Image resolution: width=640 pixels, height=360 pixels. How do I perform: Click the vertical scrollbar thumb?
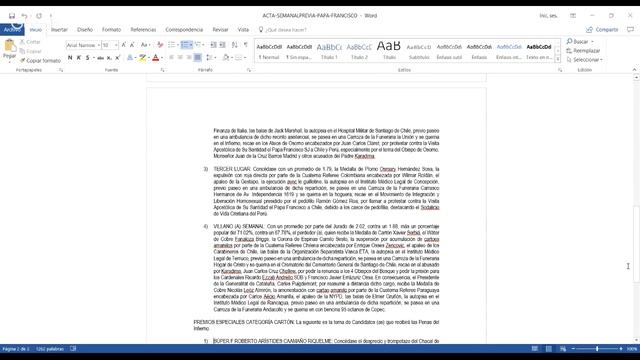[636, 244]
